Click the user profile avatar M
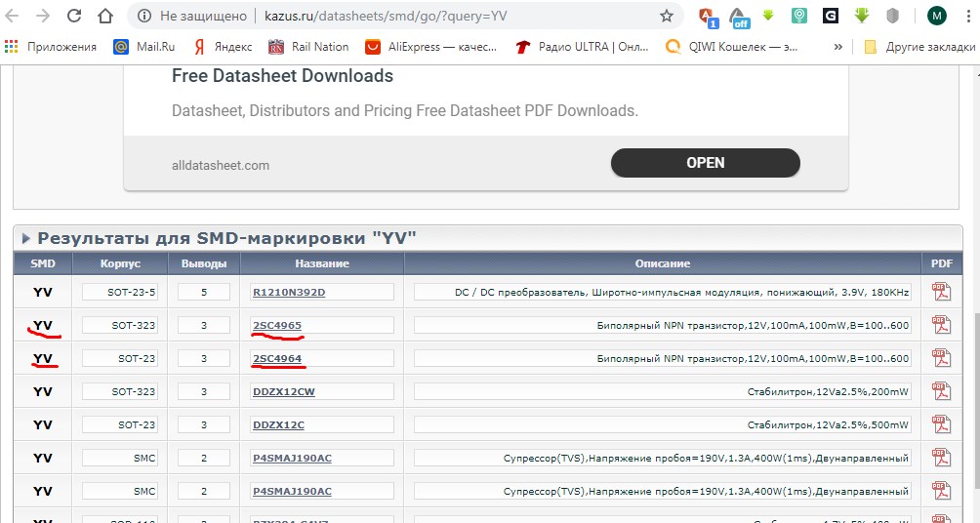The width and height of the screenshot is (980, 523). coord(936,16)
